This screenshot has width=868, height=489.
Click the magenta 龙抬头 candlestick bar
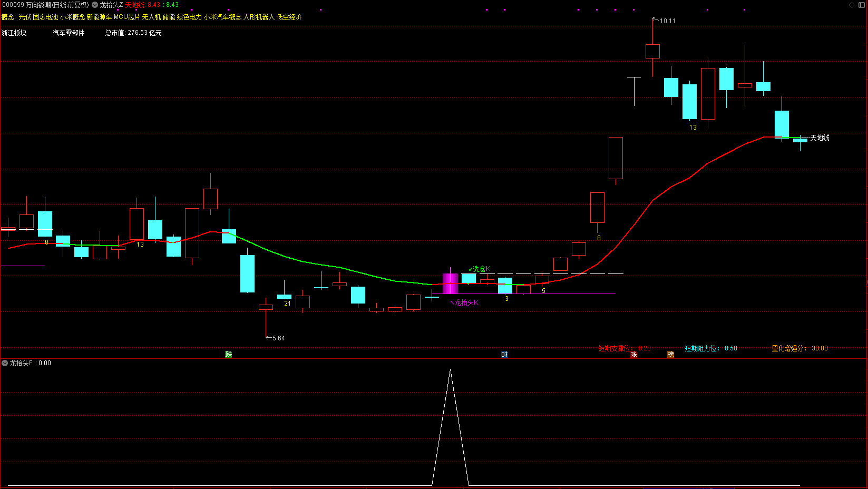coord(450,283)
